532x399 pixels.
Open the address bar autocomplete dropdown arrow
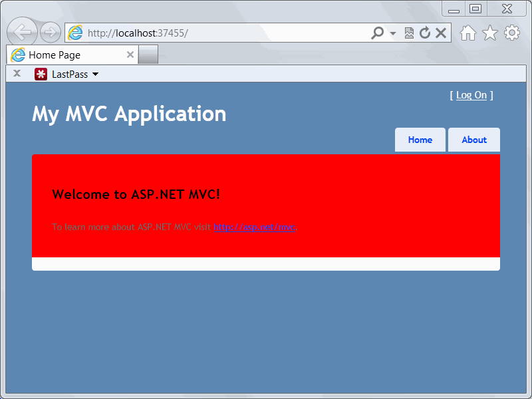393,33
